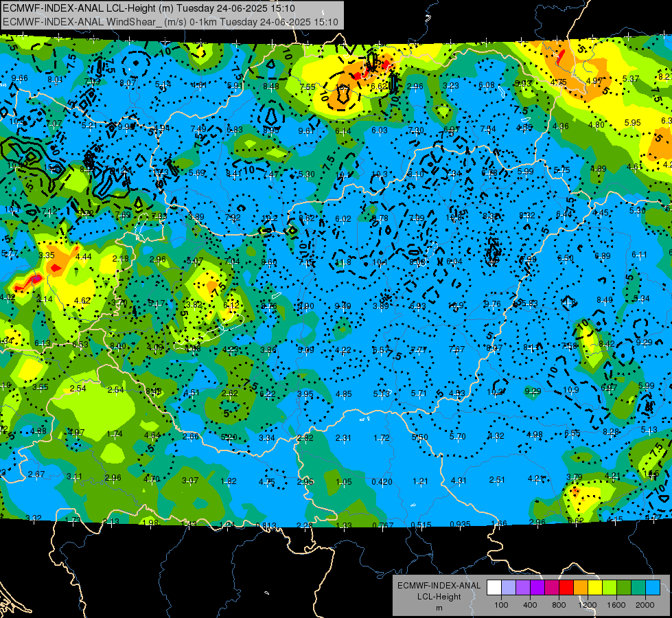Click the wind shear value '5.50'

tap(419, 437)
